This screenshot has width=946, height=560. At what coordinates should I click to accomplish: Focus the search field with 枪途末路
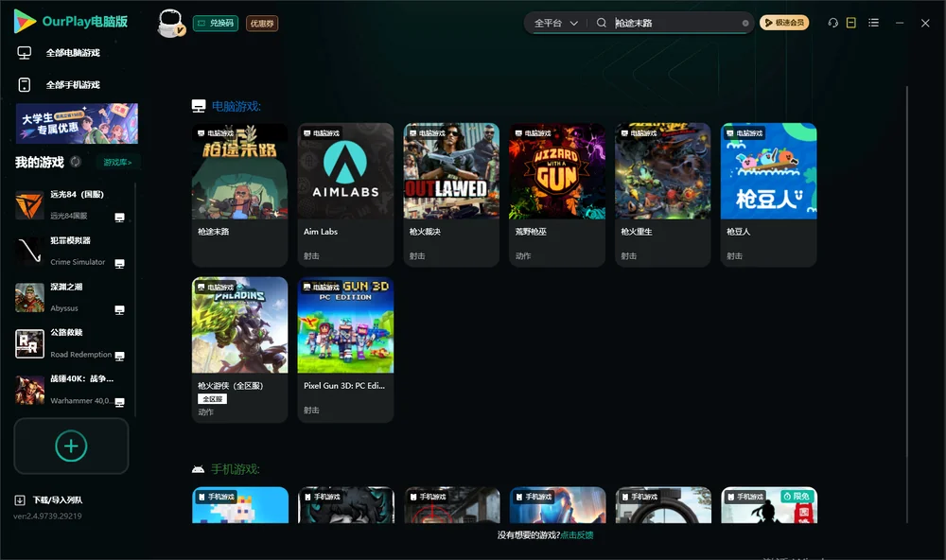click(675, 23)
